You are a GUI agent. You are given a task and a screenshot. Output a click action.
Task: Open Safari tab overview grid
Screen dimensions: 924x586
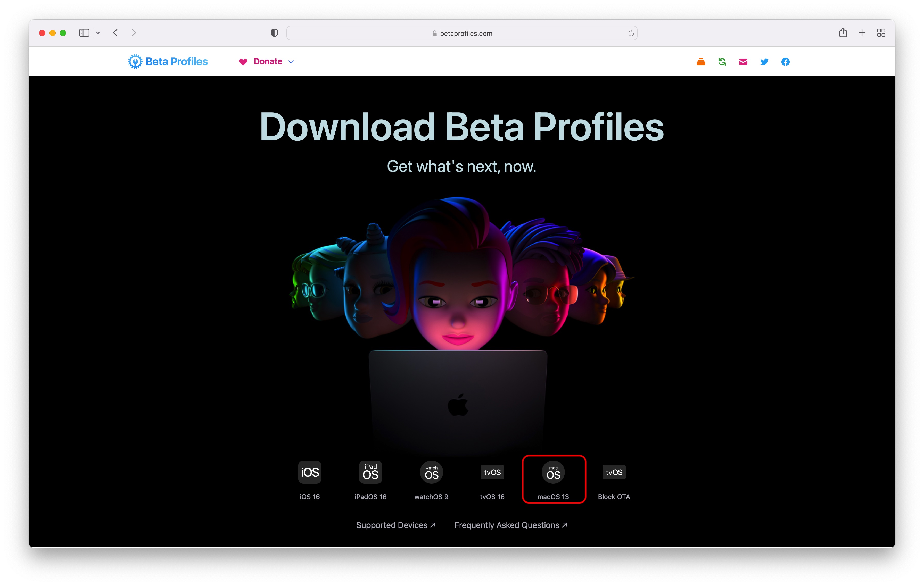(x=881, y=33)
